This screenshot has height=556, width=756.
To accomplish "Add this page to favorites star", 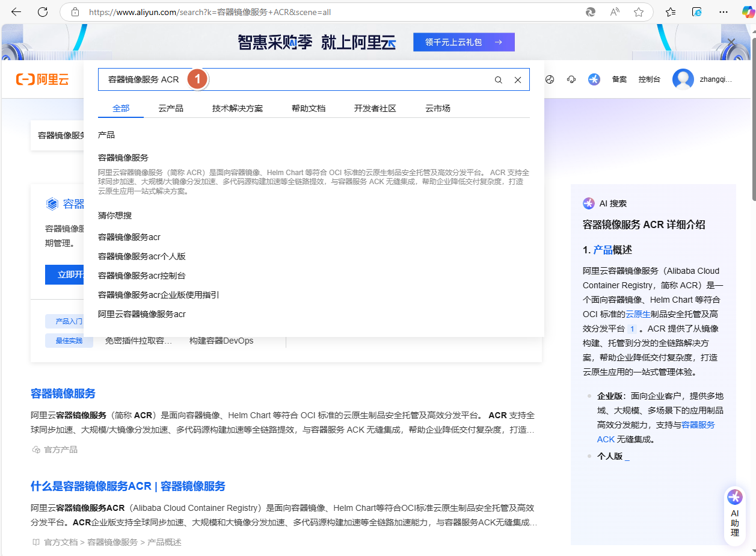I will point(639,12).
